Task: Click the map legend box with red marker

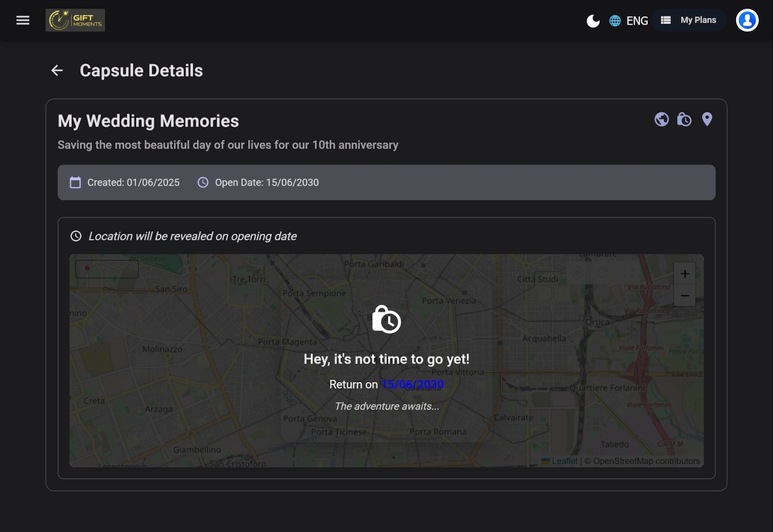Action: [x=107, y=269]
